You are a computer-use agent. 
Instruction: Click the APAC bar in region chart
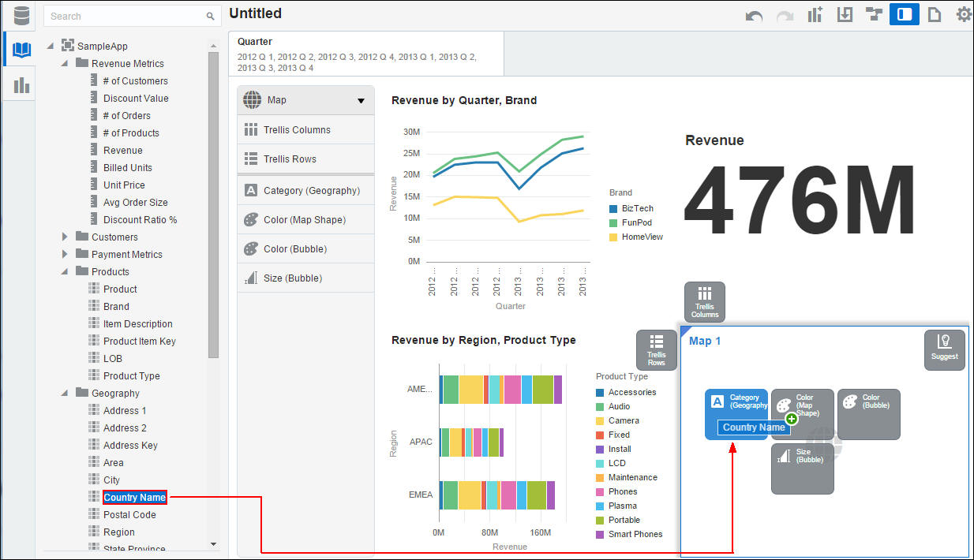click(471, 442)
